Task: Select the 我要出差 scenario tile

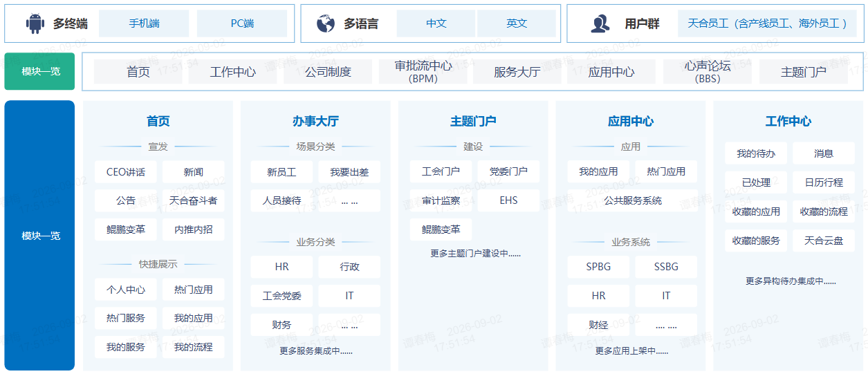Action: [349, 172]
